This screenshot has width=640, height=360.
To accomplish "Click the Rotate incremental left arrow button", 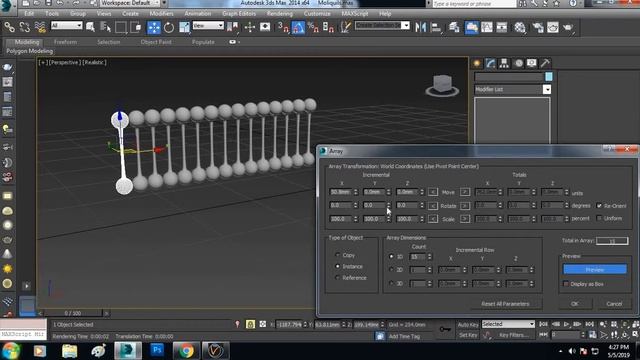I will tap(433, 205).
